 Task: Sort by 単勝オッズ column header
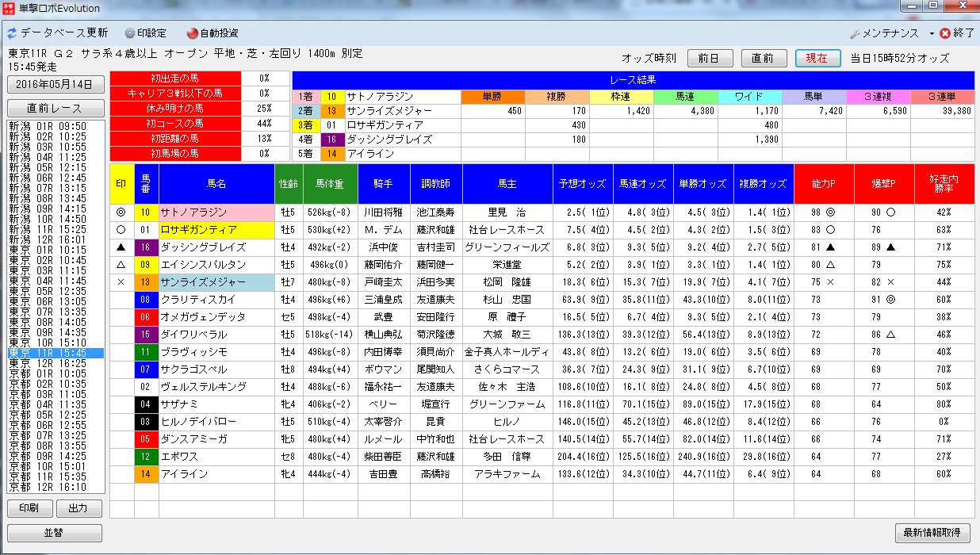703,183
